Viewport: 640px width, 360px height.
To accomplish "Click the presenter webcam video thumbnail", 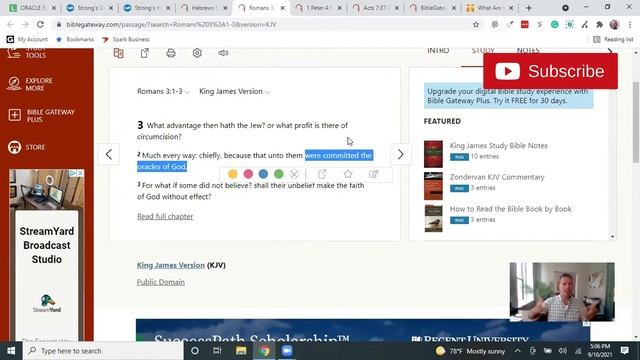I will coord(562,292).
